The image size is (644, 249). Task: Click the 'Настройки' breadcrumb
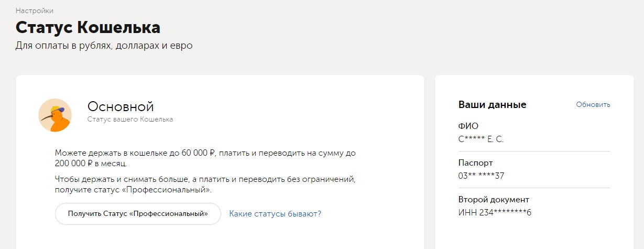click(x=35, y=10)
